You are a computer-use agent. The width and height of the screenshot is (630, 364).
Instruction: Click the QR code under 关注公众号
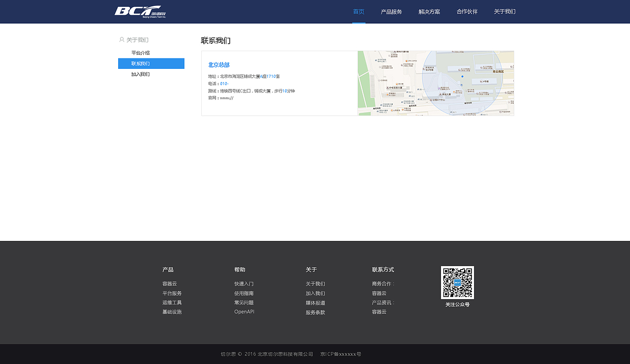coord(457,282)
